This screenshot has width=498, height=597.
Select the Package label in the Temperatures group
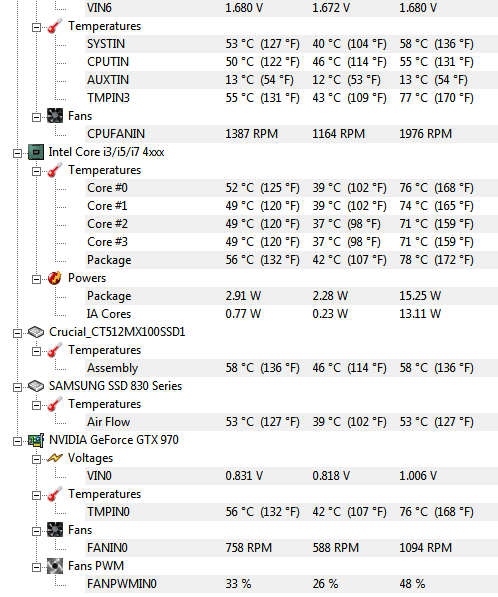tap(109, 260)
